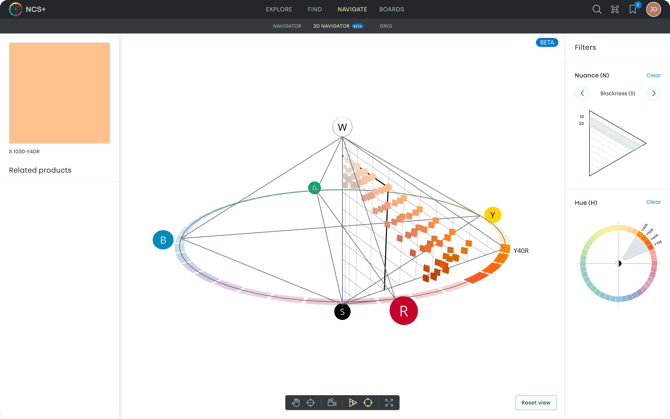This screenshot has height=419, width=670.
Task: Open search with the magnifier icon
Action: 597,9
